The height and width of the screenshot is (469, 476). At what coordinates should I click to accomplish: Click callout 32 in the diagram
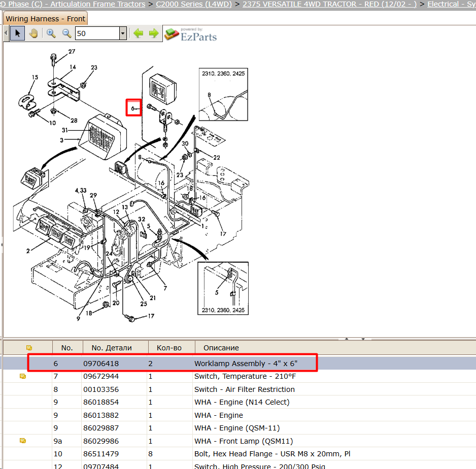coord(142,219)
